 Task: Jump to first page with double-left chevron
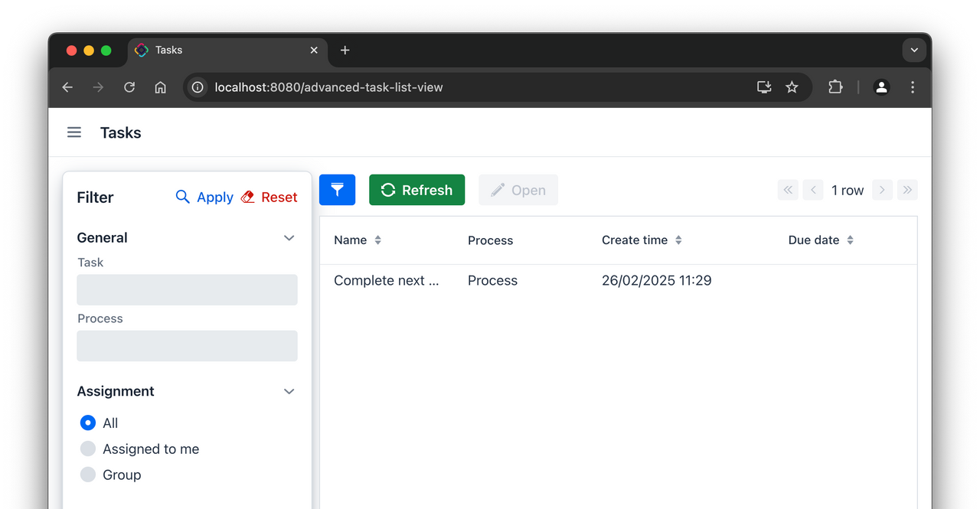[788, 189]
